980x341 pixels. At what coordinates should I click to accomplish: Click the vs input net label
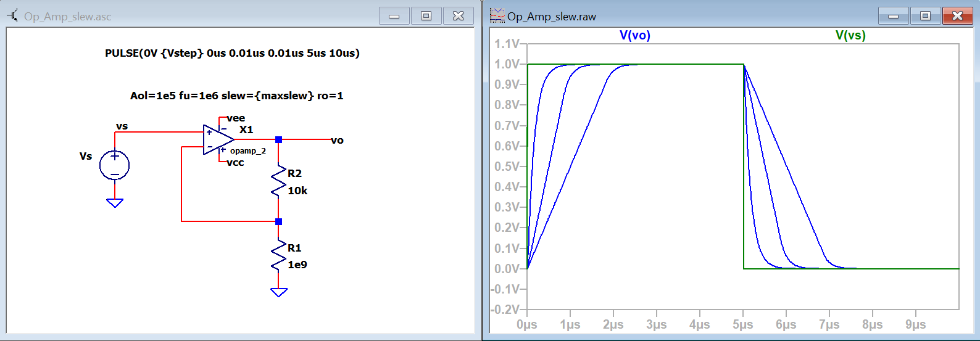(122, 126)
